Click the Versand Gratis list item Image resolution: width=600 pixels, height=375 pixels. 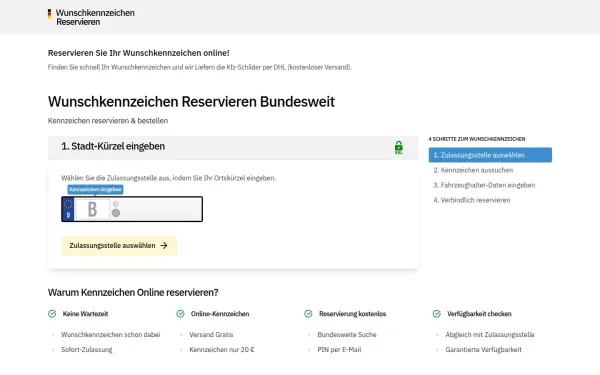tap(211, 334)
